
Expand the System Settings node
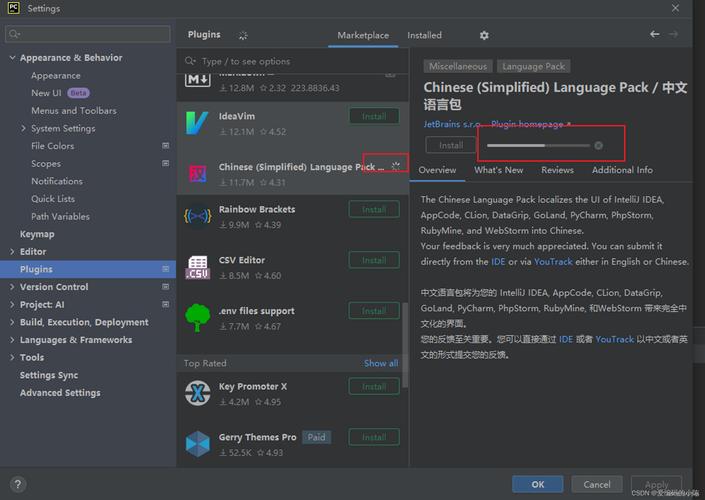pos(23,128)
